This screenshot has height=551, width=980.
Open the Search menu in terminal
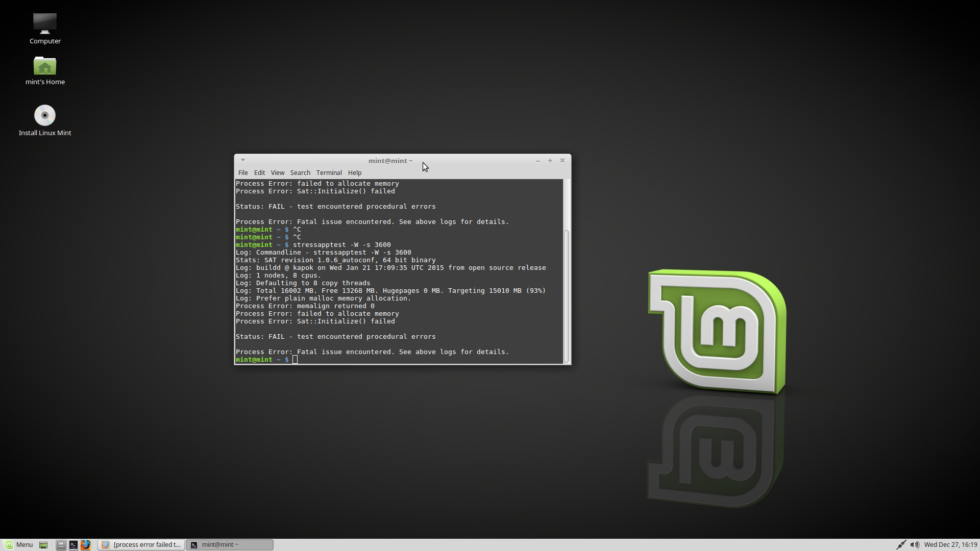(300, 173)
